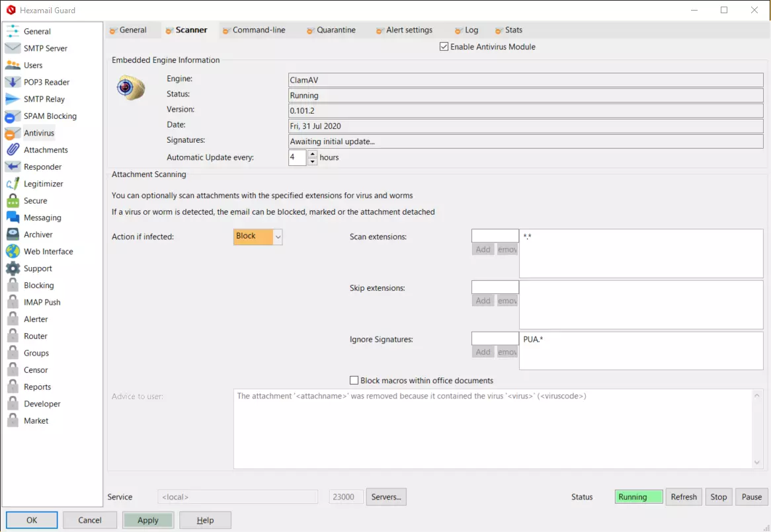Switch to the Quarantine tab
This screenshot has height=532, width=771.
[x=336, y=30]
